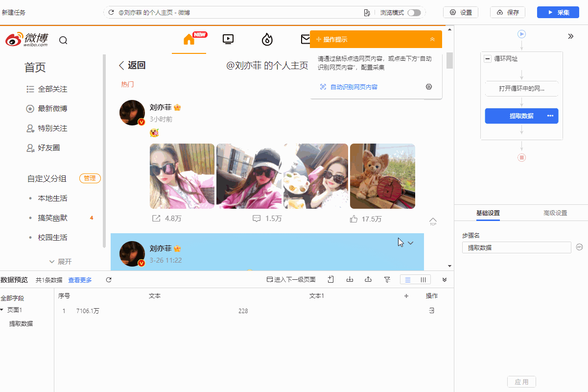Viewport: 588px width, 392px height.
Task: Select the 提取数据 workflow step
Action: 521,116
